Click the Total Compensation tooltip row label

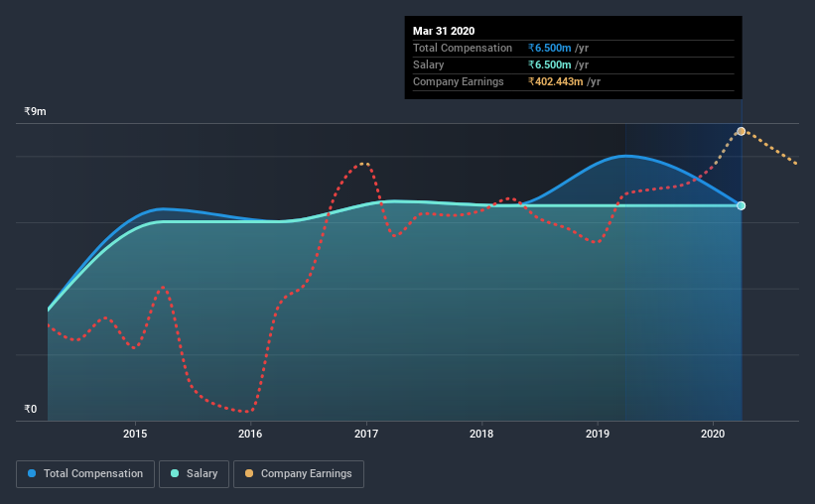click(x=462, y=48)
